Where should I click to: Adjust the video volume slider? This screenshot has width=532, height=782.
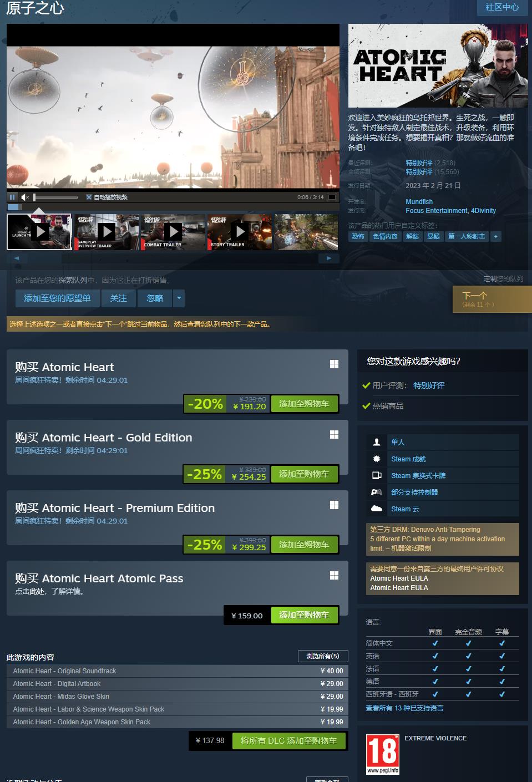click(x=55, y=197)
